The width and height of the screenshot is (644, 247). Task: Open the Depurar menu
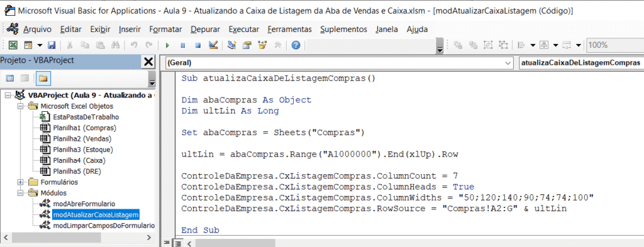pyautogui.click(x=205, y=29)
